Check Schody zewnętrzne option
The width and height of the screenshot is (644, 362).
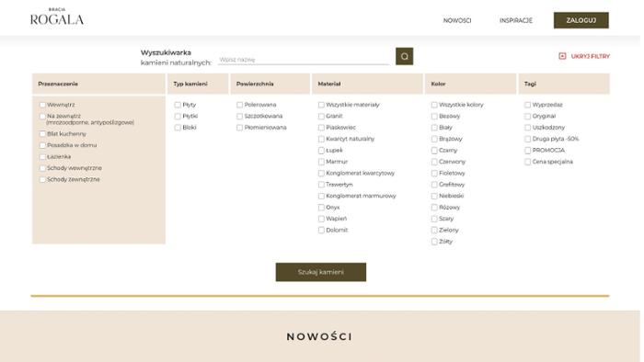(x=42, y=179)
